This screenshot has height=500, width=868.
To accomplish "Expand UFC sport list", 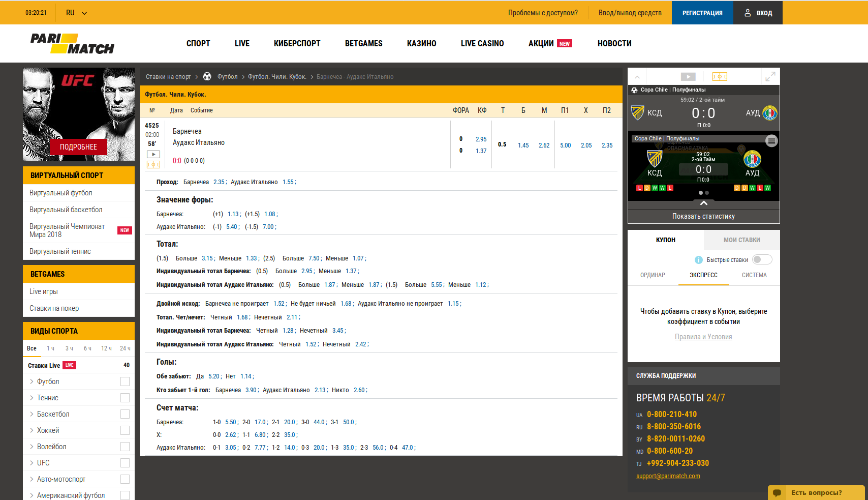I will click(32, 463).
